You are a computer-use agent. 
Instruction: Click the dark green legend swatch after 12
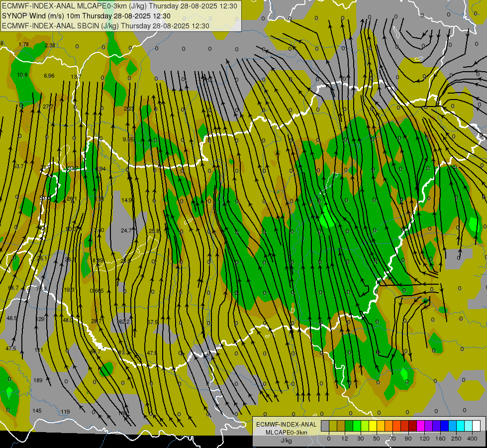tap(349, 426)
